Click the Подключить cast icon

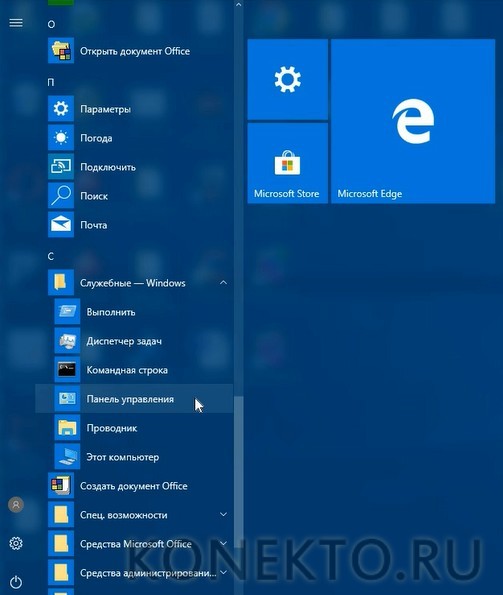[x=61, y=167]
